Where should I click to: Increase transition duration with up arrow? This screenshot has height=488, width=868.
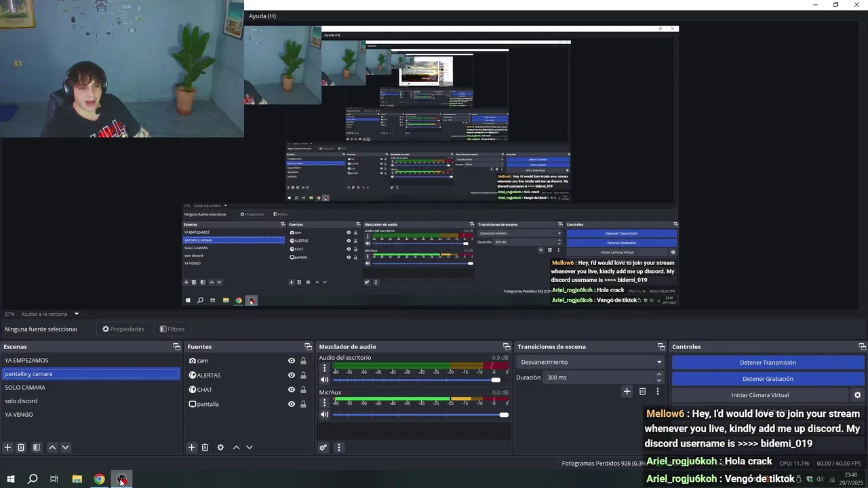pos(660,375)
